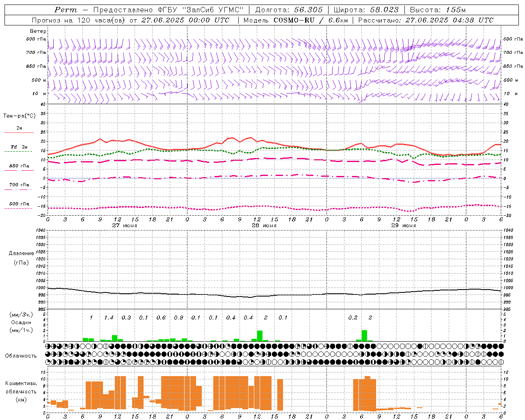This screenshot has width=525, height=420.
Task: Click the red solid line sample under '2м'
Action: (19, 133)
